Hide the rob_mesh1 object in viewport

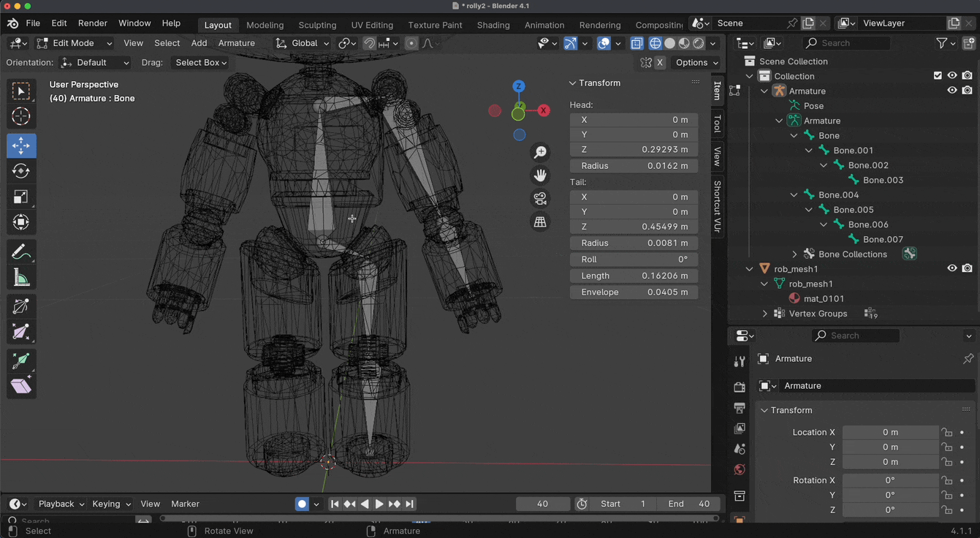(x=951, y=269)
